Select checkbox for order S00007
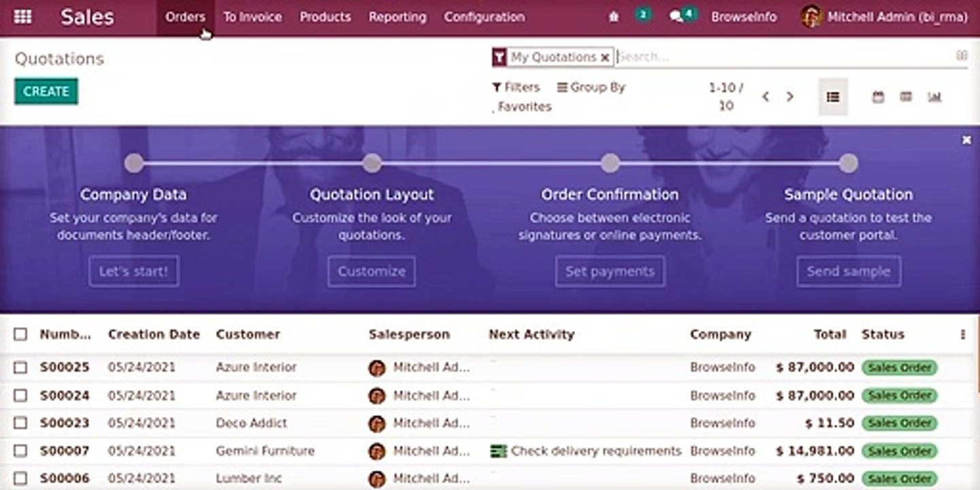The width and height of the screenshot is (980, 490). tap(20, 451)
